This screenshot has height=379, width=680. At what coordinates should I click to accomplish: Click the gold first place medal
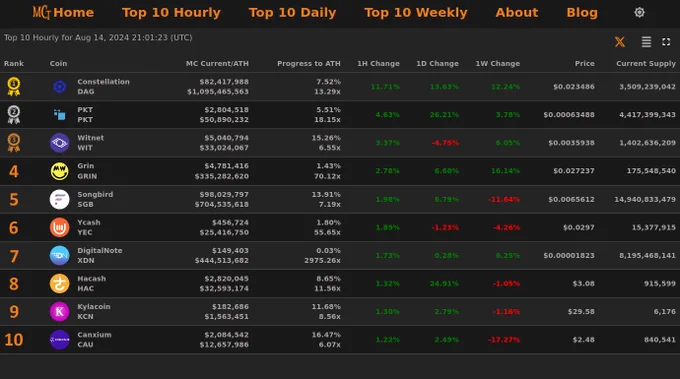[x=14, y=86]
